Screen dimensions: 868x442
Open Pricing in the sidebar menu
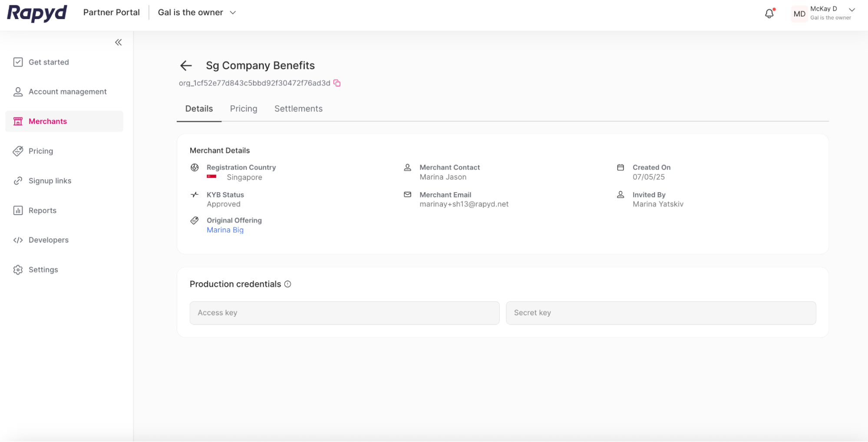[64, 151]
